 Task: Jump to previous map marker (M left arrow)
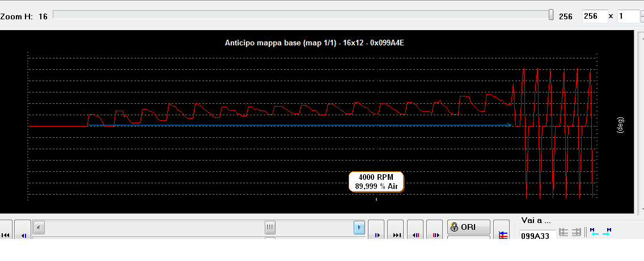click(x=594, y=232)
